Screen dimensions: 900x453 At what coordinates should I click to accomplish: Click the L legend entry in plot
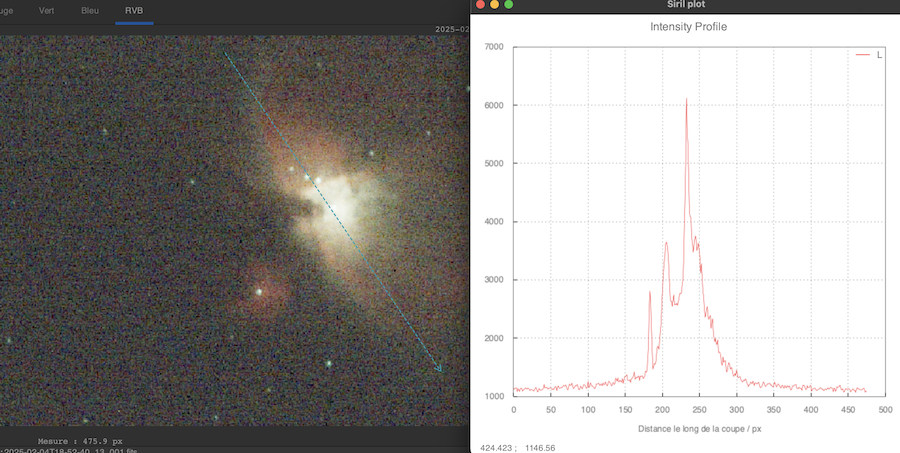pos(868,55)
